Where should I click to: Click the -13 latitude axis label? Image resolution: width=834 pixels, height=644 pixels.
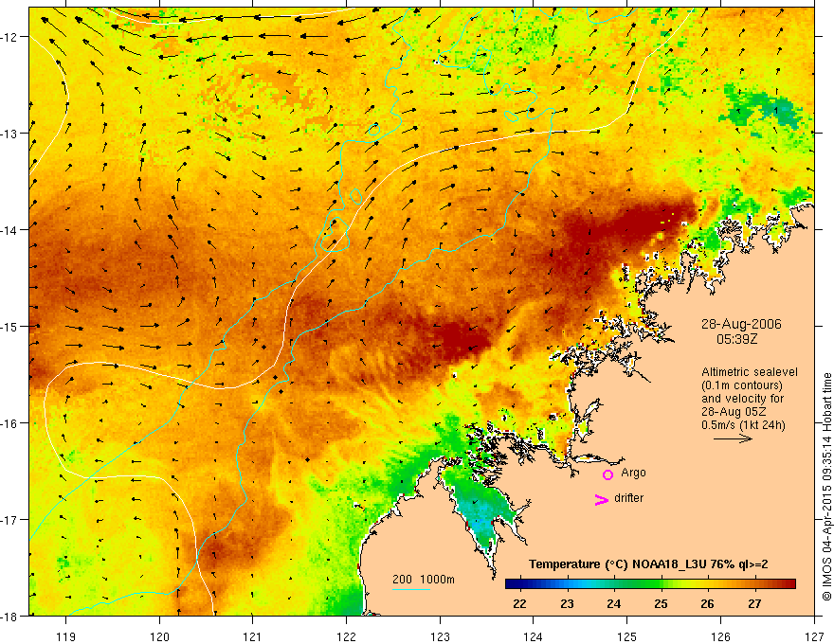(x=10, y=134)
